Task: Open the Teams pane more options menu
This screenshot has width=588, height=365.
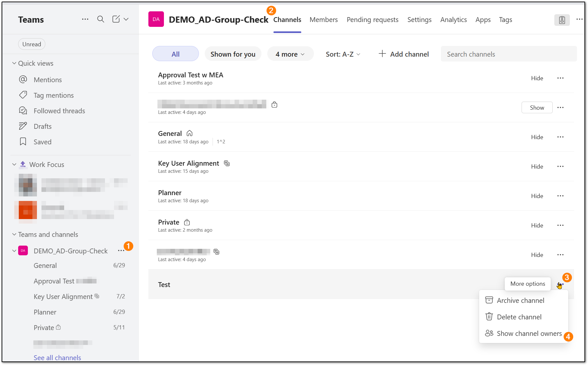Action: [x=85, y=19]
